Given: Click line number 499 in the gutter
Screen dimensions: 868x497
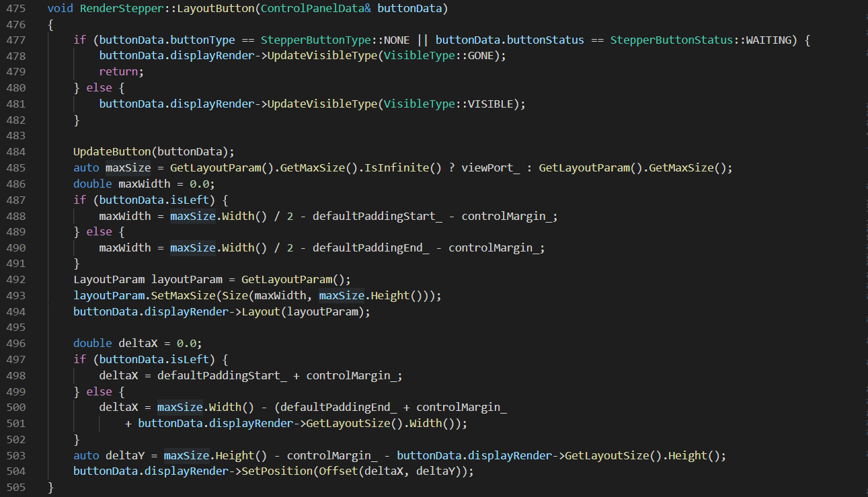Looking at the screenshot, I should click(x=15, y=391).
